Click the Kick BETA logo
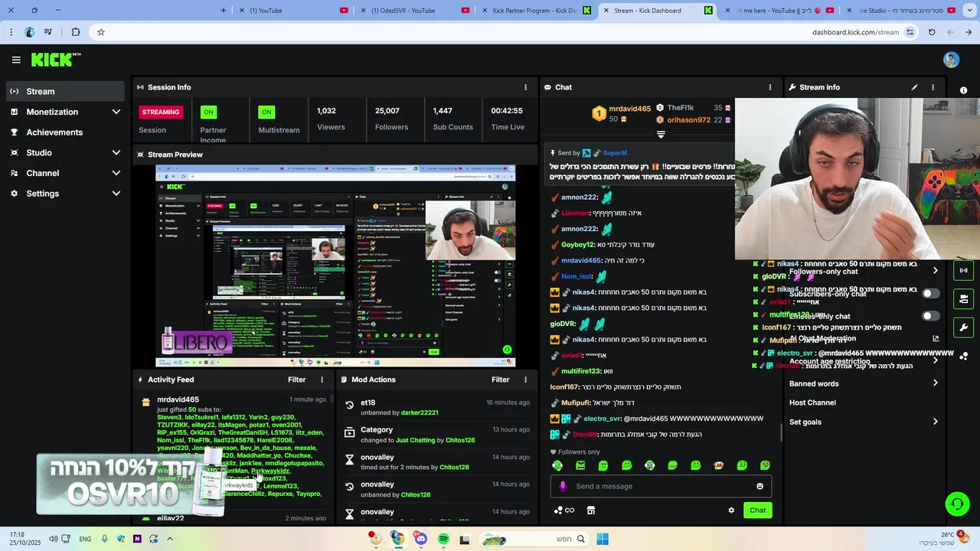The width and height of the screenshot is (980, 551). (56, 60)
